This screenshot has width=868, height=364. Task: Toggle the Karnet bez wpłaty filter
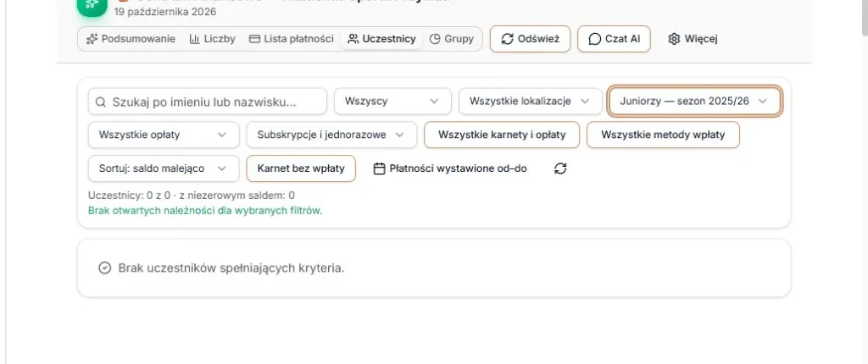[x=301, y=168]
